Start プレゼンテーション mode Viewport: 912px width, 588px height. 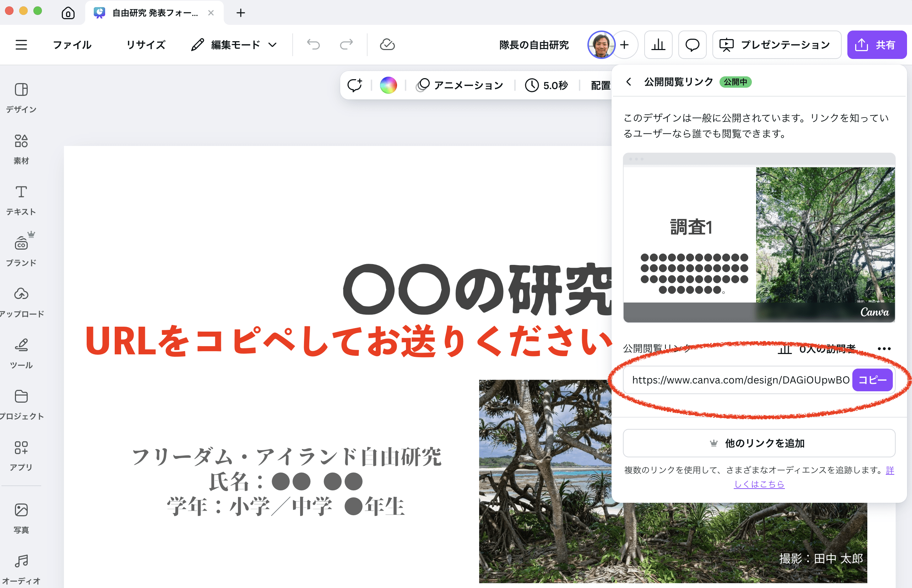tap(776, 45)
